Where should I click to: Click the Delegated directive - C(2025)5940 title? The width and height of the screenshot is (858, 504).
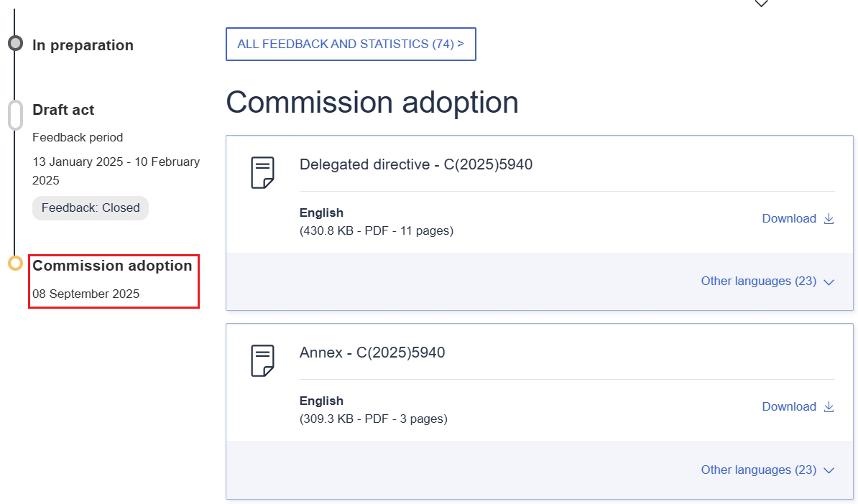[x=416, y=164]
